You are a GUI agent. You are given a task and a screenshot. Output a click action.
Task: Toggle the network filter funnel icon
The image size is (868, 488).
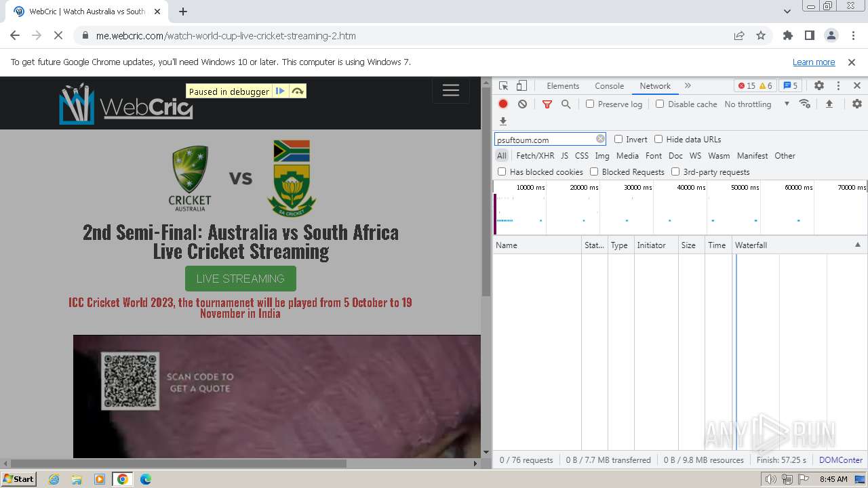547,104
